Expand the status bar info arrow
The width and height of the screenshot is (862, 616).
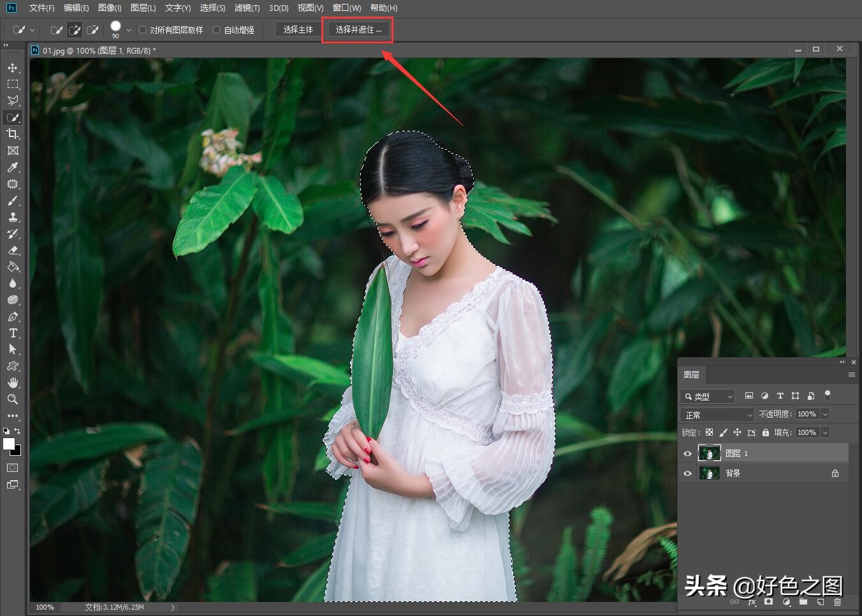172,608
